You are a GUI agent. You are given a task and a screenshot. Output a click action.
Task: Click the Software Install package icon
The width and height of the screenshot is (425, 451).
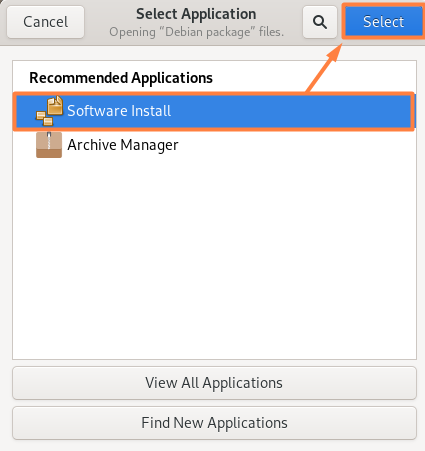point(49,111)
